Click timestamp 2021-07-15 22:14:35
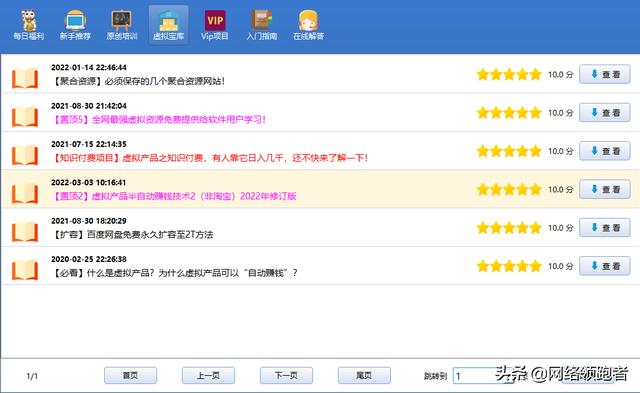The width and height of the screenshot is (640, 393). 89,144
